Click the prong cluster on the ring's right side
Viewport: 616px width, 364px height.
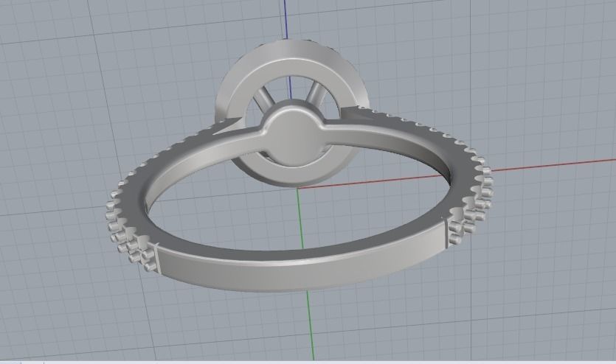click(471, 206)
